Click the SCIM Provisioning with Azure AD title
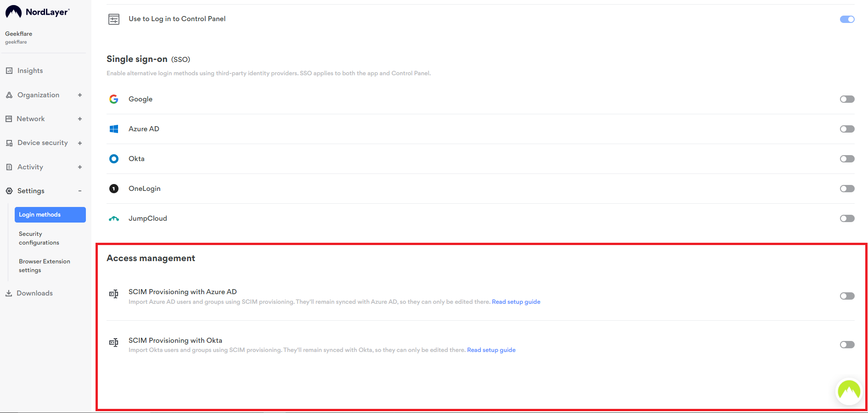The image size is (868, 413). point(183,292)
